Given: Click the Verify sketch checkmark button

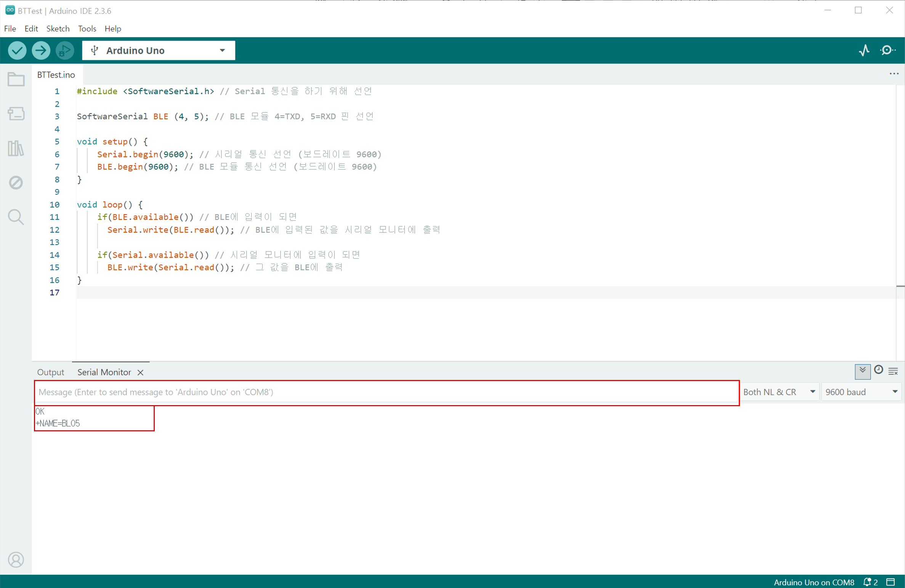Looking at the screenshot, I should [x=17, y=50].
